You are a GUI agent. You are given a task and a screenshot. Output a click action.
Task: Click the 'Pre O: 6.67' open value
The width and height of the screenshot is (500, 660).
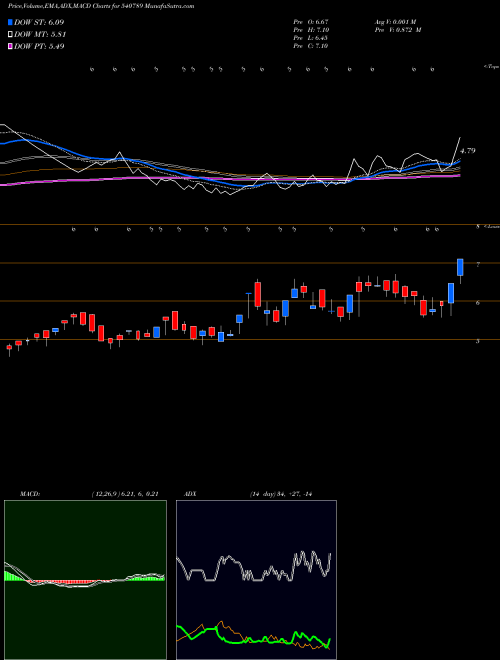(x=311, y=22)
